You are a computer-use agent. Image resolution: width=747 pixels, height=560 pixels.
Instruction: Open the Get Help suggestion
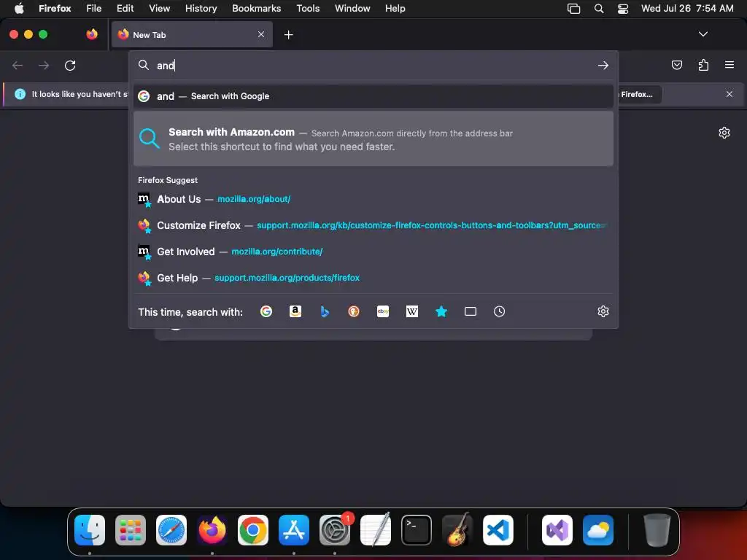pyautogui.click(x=373, y=278)
